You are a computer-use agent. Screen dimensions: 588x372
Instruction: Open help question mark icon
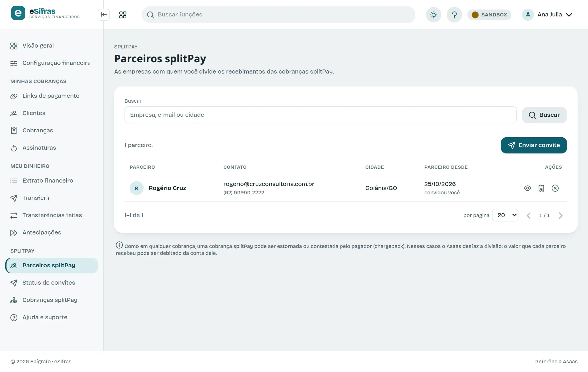(454, 15)
